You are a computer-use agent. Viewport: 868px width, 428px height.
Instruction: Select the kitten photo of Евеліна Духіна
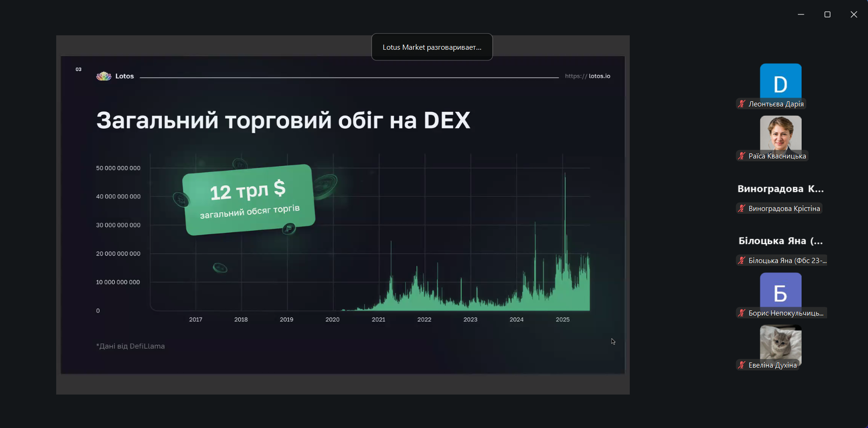coord(780,342)
